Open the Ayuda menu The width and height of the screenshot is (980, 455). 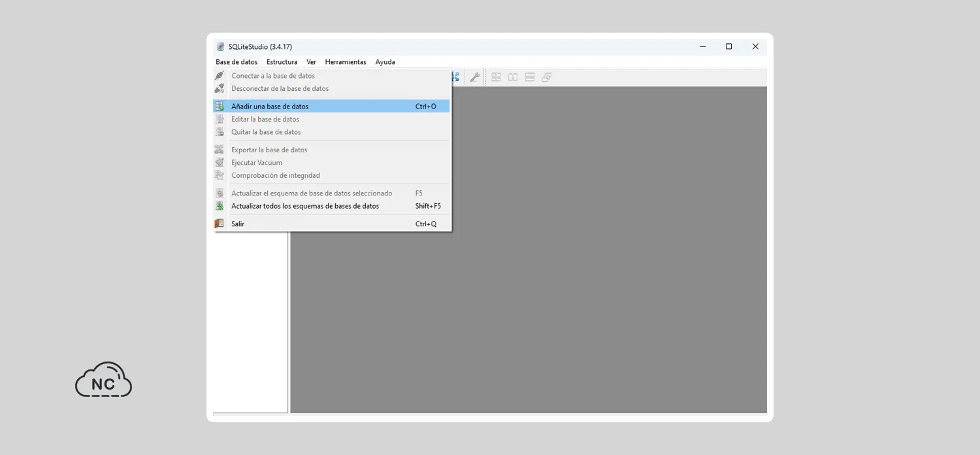click(x=385, y=62)
